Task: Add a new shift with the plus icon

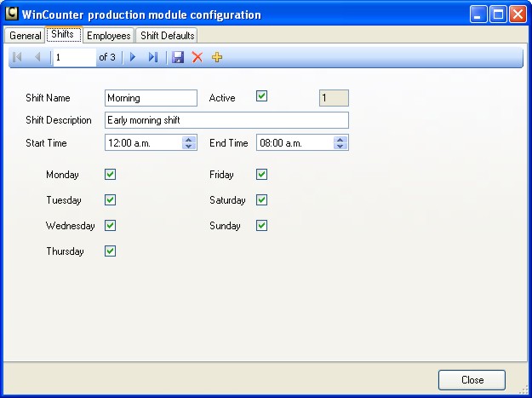Action: point(217,57)
